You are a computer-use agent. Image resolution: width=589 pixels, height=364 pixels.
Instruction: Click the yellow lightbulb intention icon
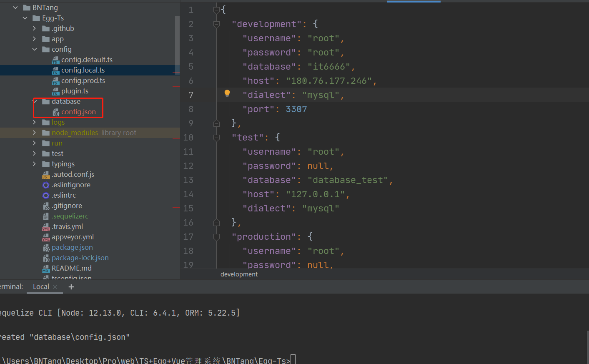coord(227,94)
